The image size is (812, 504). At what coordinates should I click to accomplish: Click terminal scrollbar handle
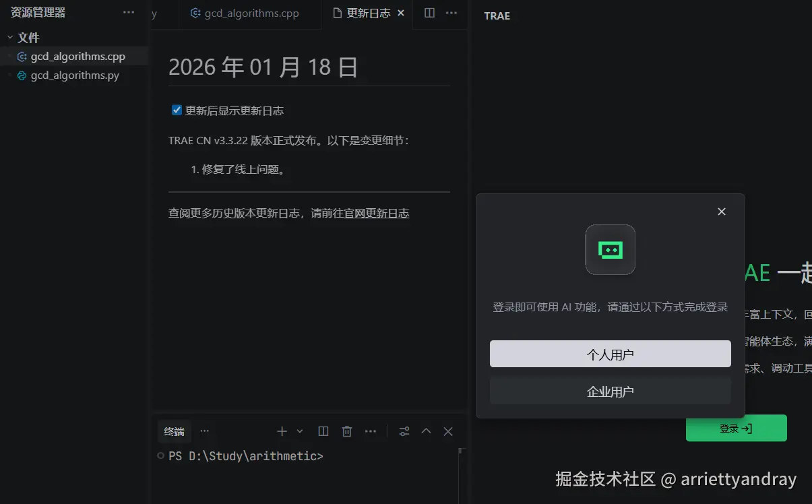[461, 451]
